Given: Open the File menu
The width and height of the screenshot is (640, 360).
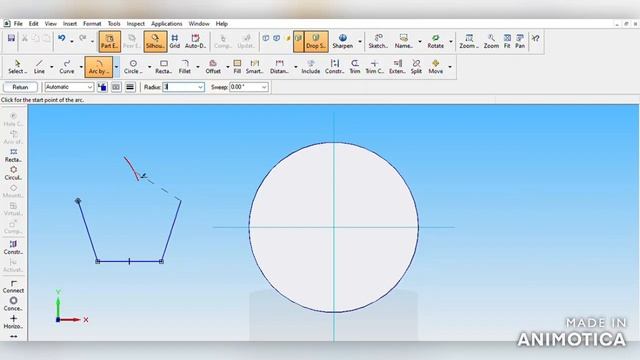Looking at the screenshot, I should pos(18,24).
